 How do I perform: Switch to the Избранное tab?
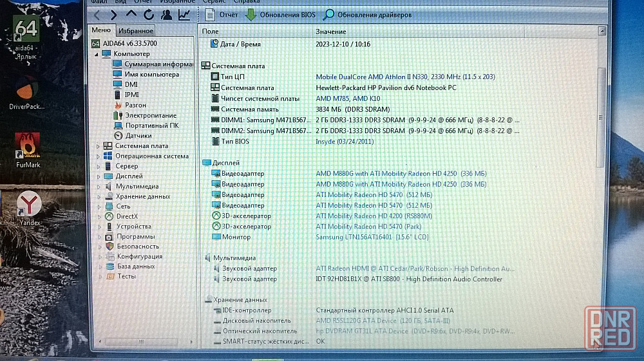(x=135, y=31)
